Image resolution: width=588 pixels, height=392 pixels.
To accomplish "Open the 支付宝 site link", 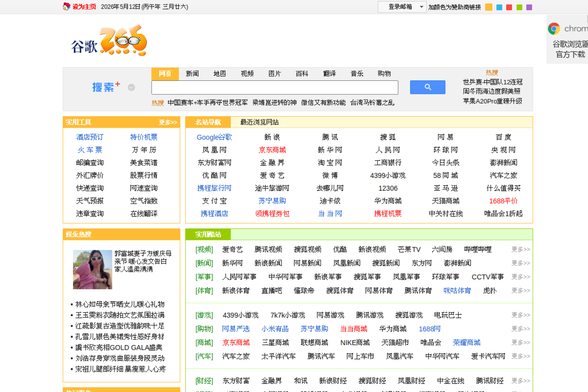I will 215,201.
